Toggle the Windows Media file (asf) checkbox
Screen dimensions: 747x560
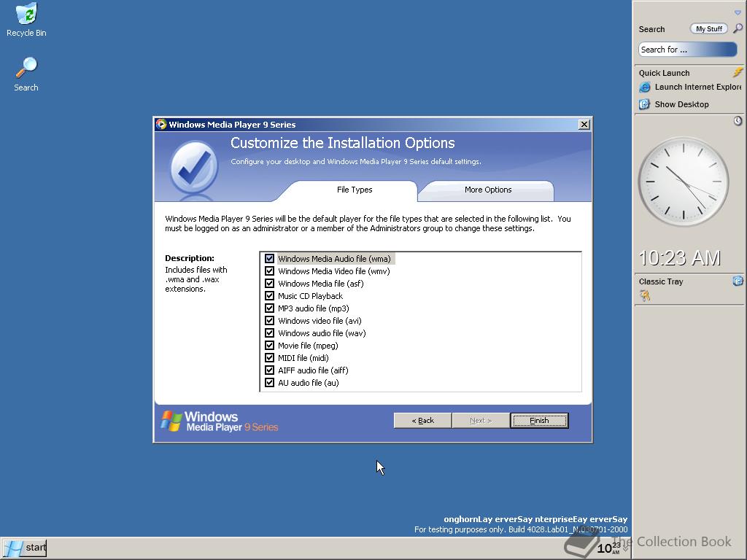(270, 284)
